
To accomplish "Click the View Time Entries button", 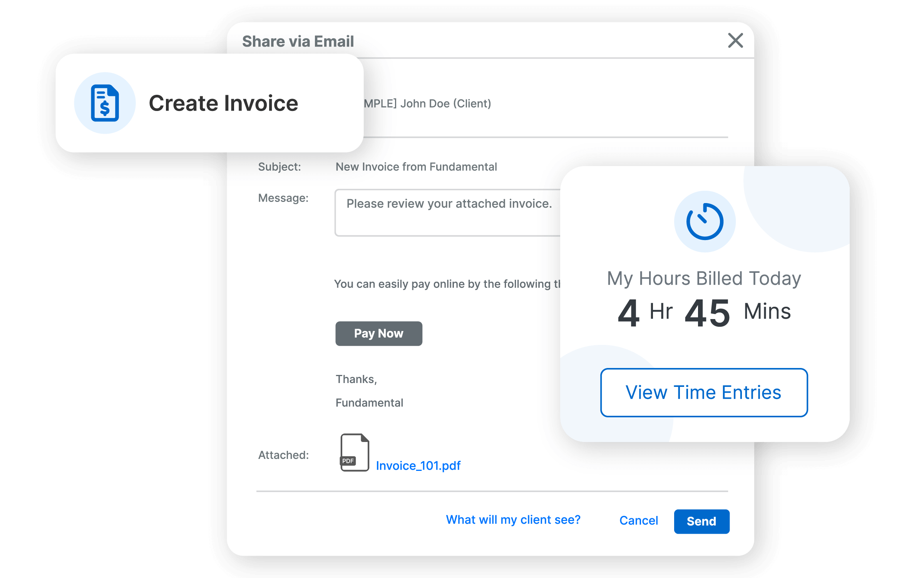I will (x=704, y=392).
